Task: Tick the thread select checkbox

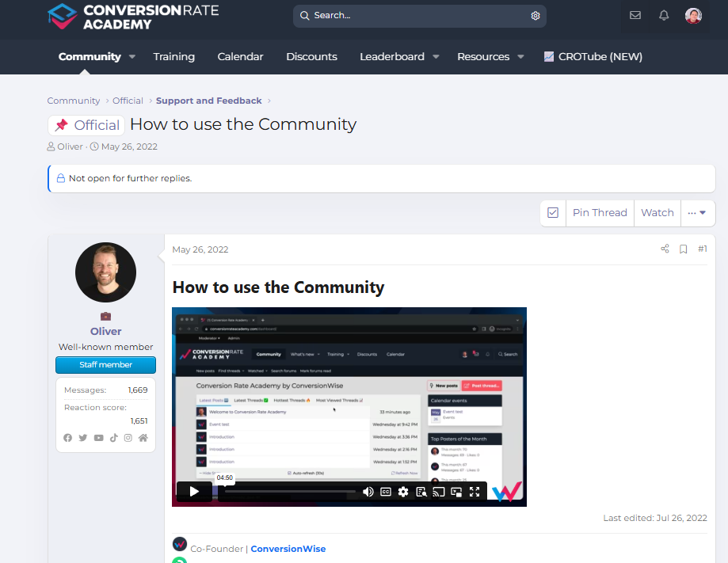Action: 553,212
